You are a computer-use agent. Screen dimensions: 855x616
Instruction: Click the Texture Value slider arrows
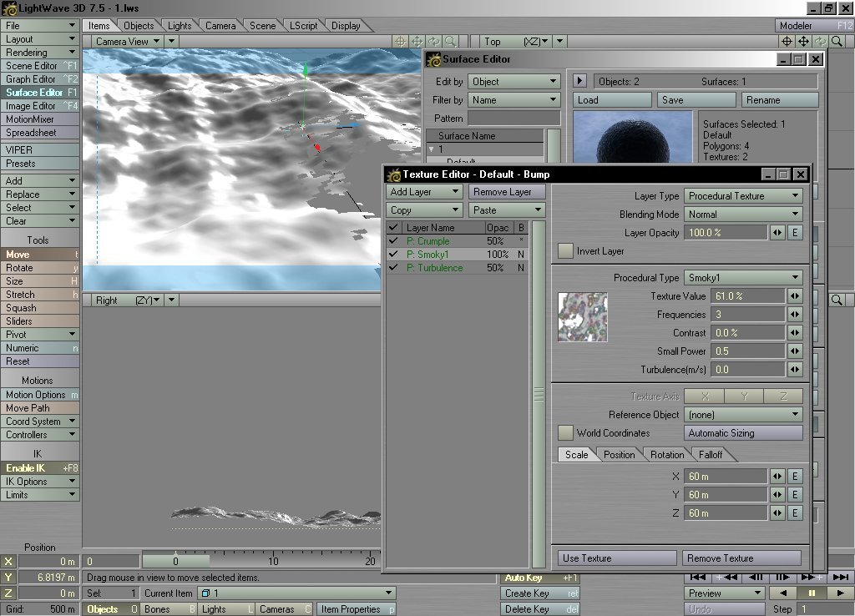pyautogui.click(x=795, y=296)
